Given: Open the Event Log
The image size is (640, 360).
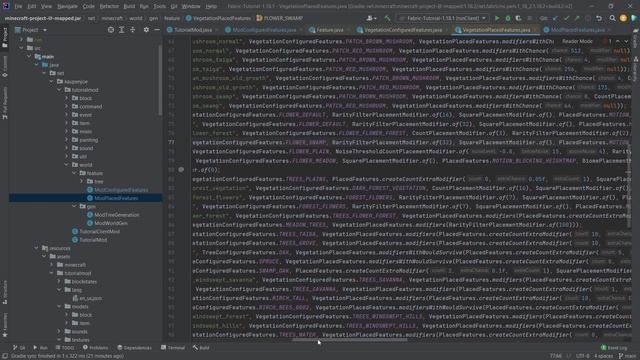Looking at the screenshot, I should pos(614,348).
